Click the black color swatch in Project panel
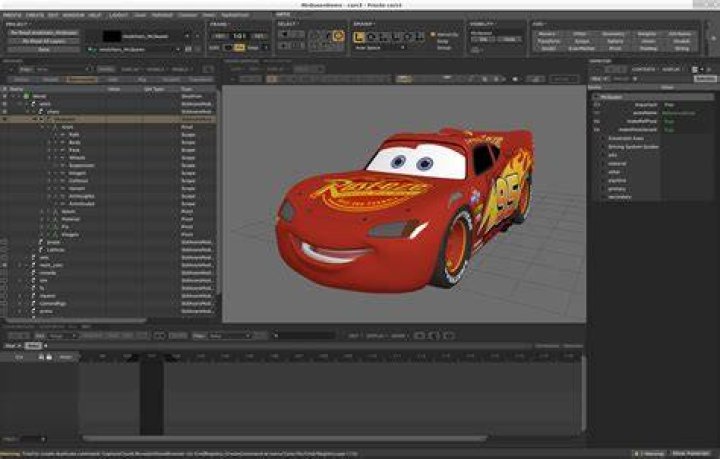The height and width of the screenshot is (459, 720). (112, 36)
